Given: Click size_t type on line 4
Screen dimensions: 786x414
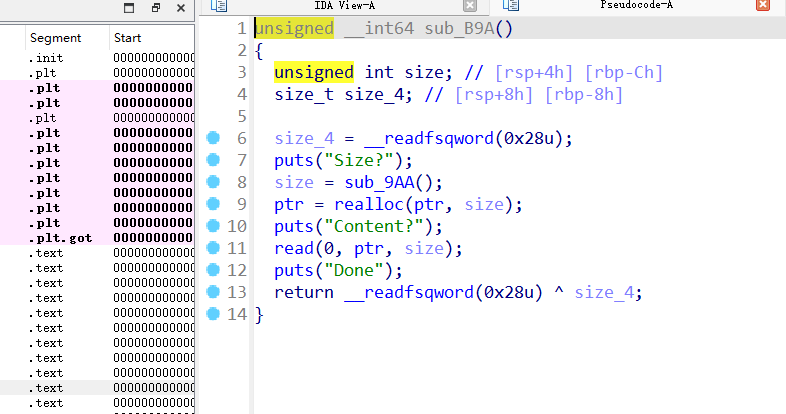Looking at the screenshot, I should (x=304, y=94).
